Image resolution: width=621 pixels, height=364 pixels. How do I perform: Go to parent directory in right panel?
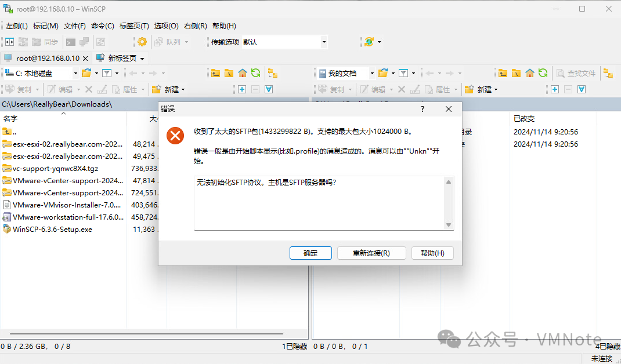pos(503,73)
